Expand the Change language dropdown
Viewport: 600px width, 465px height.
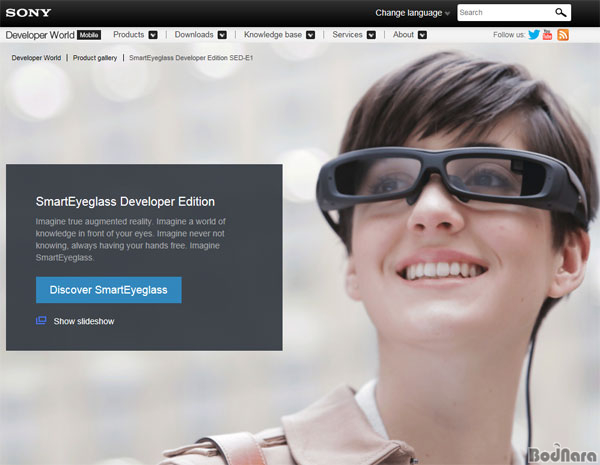click(412, 13)
